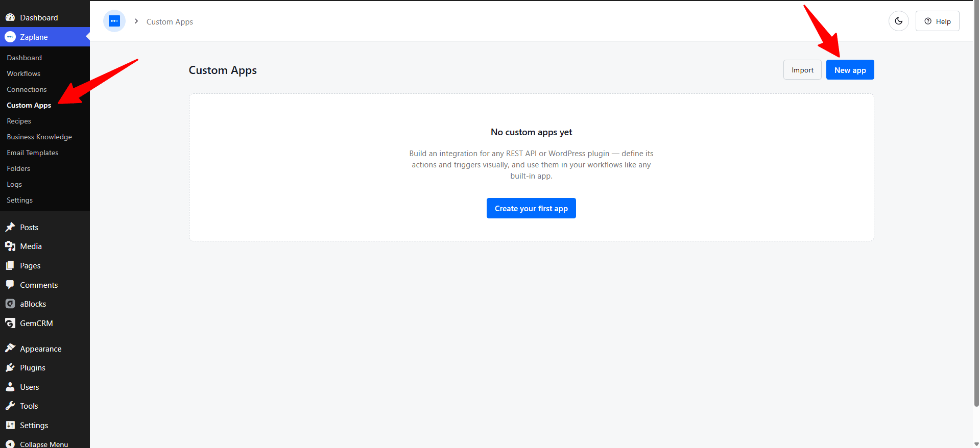Open the Pages menu label
Screen dimensions: 980x448
(x=30, y=265)
